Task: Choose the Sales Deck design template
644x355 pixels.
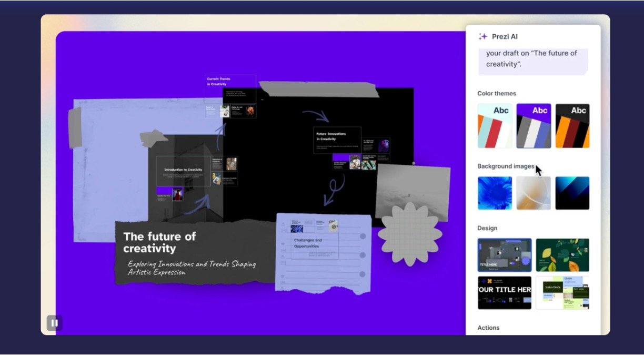Action: click(562, 293)
